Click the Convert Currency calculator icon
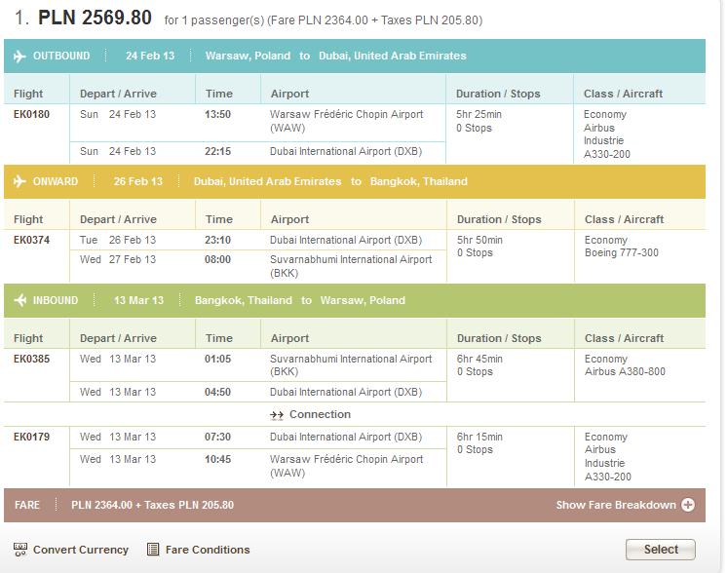This screenshot has height=573, width=728. (20, 550)
